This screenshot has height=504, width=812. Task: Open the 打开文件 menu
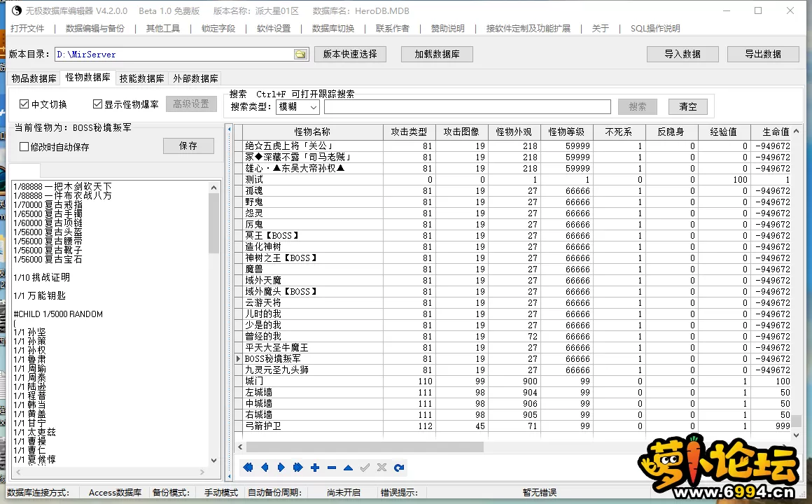click(x=27, y=29)
